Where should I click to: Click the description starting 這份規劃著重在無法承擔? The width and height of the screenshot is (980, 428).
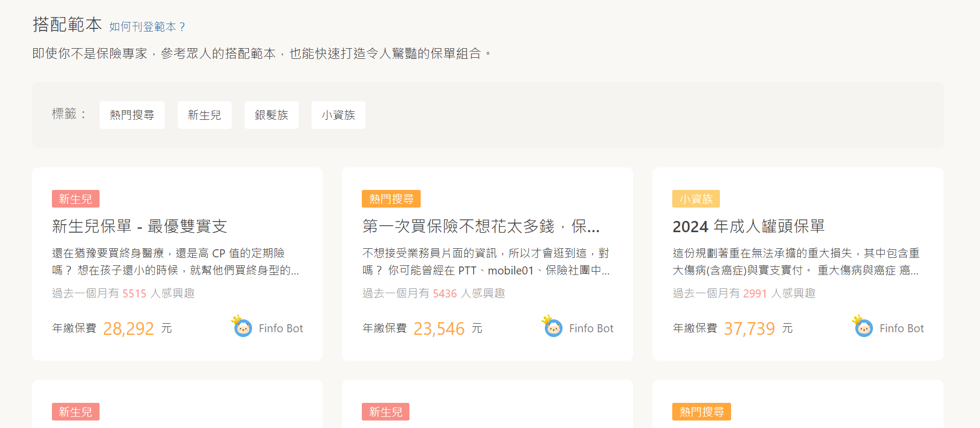click(x=796, y=262)
